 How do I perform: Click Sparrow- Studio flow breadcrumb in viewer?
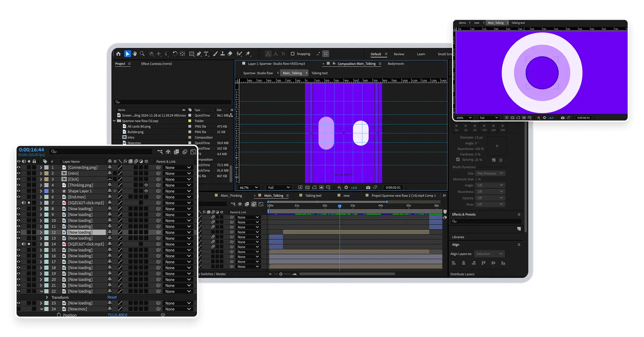(258, 73)
